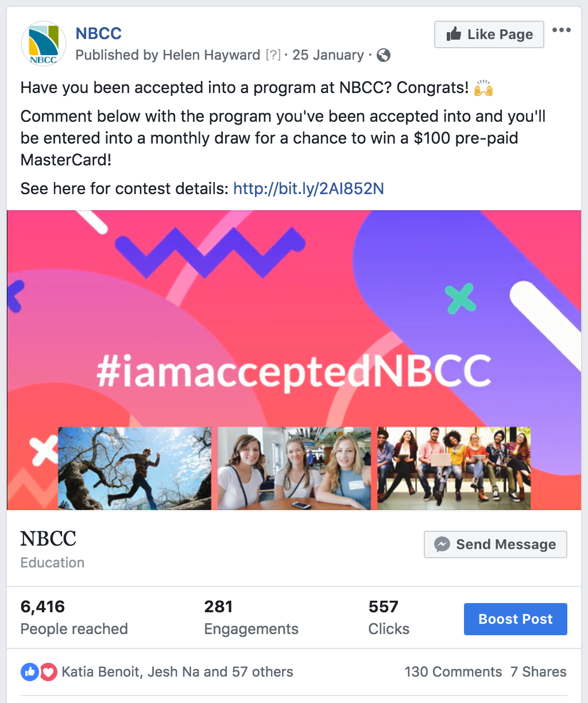Open the three-dot post options menu
588x703 pixels.
pos(561,30)
